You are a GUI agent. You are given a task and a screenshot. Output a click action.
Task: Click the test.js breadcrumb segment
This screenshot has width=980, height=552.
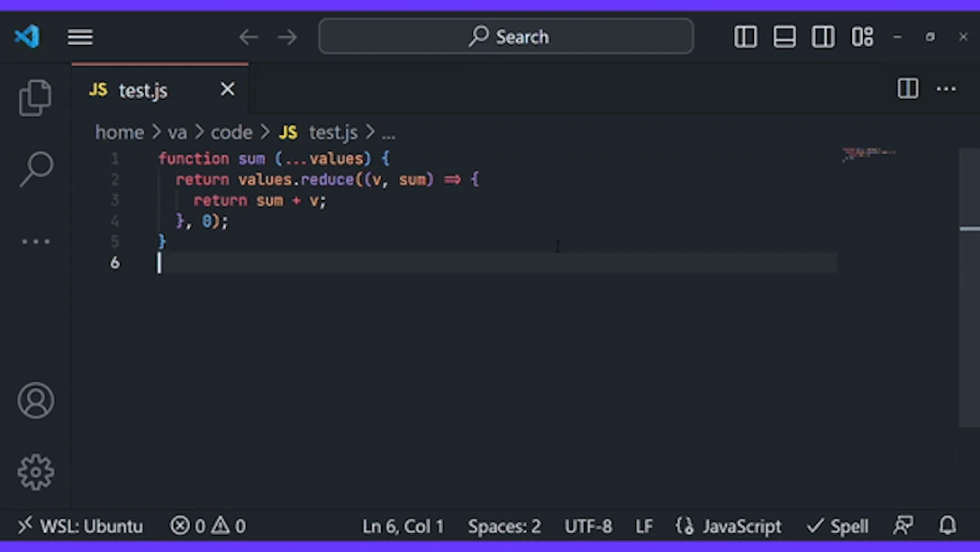pos(333,132)
